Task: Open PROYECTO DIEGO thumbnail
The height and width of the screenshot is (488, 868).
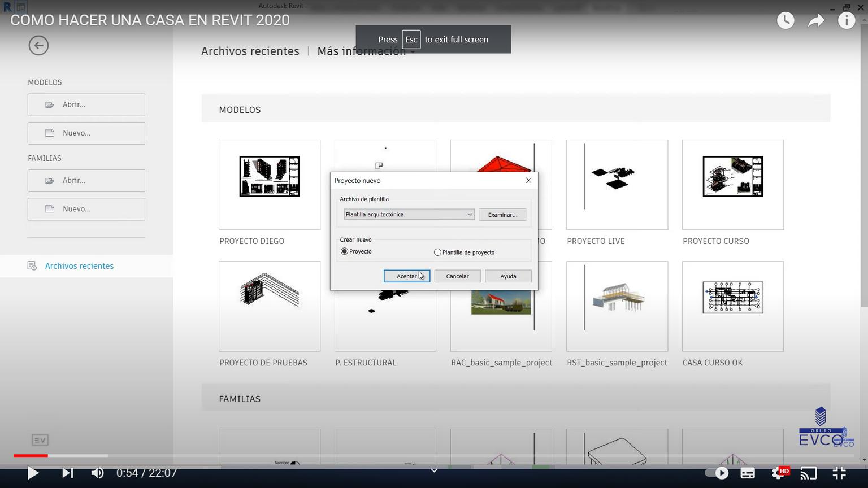Action: 270,185
